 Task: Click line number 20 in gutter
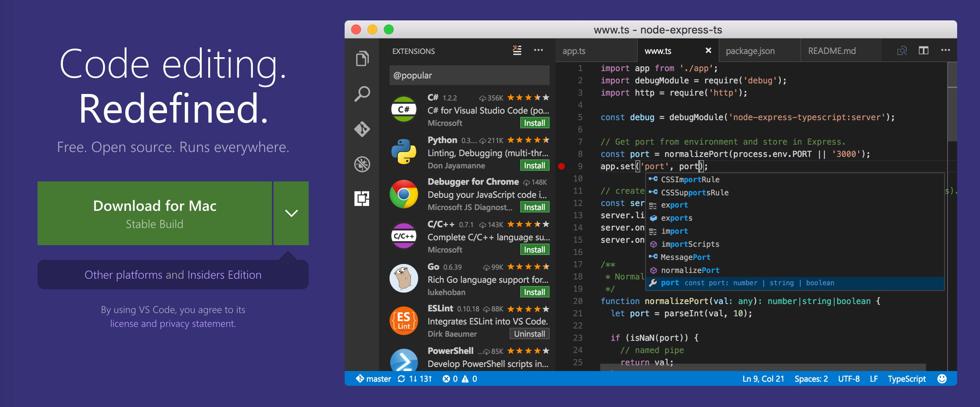[578, 301]
